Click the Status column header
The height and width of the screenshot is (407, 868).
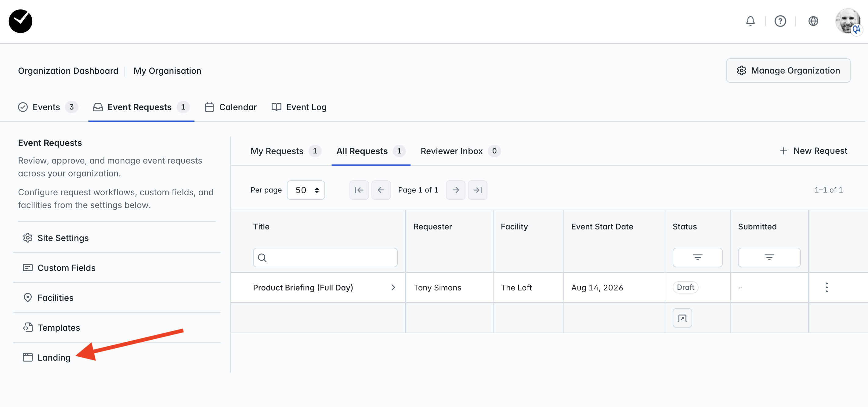tap(684, 227)
